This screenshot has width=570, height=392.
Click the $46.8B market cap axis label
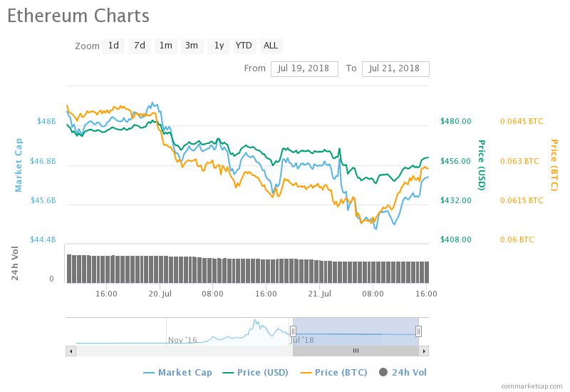tap(43, 161)
